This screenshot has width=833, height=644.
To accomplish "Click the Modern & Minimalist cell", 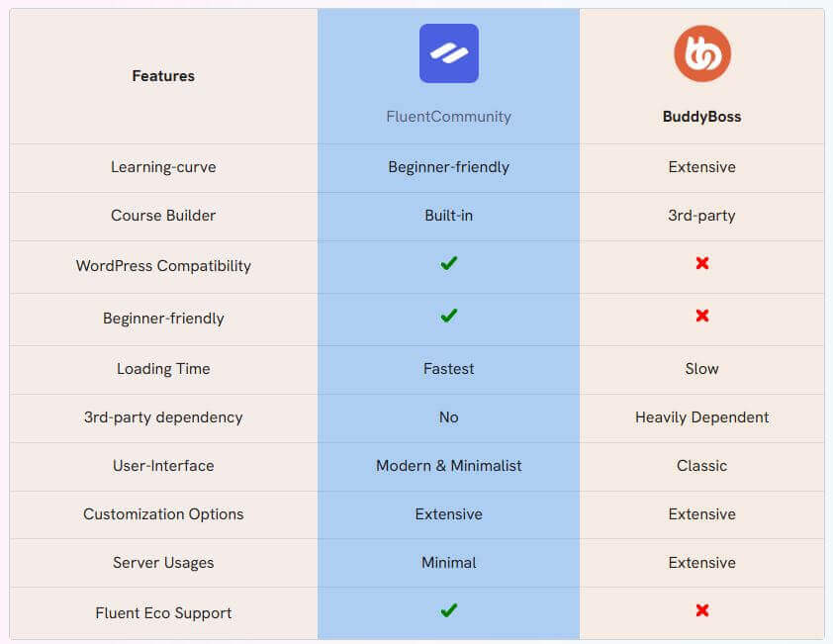I will point(449,467).
